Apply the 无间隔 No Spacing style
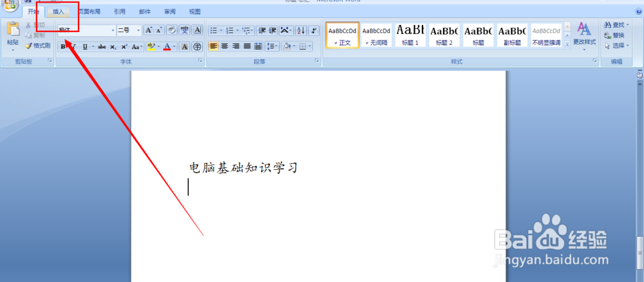This screenshot has width=644, height=282. click(x=376, y=35)
